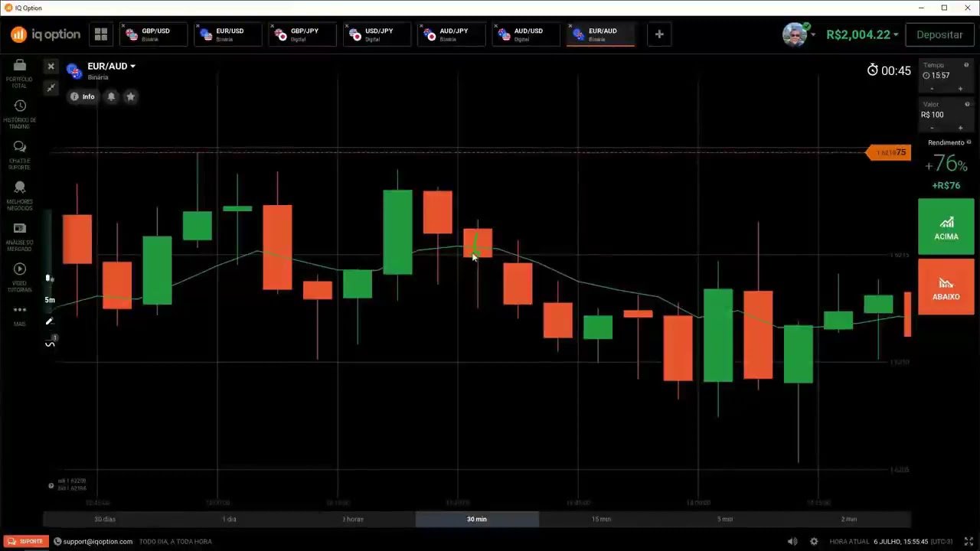
Task: Select the 2 min time range
Action: pyautogui.click(x=849, y=519)
